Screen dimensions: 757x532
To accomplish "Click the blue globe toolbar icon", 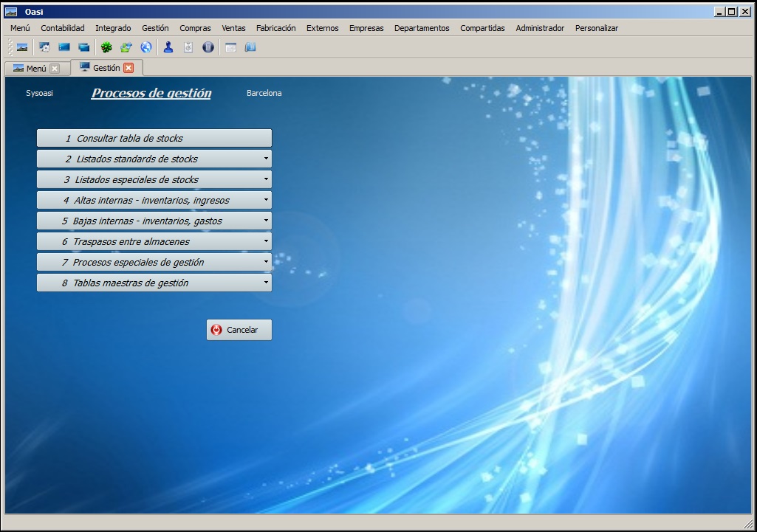I will (x=145, y=47).
